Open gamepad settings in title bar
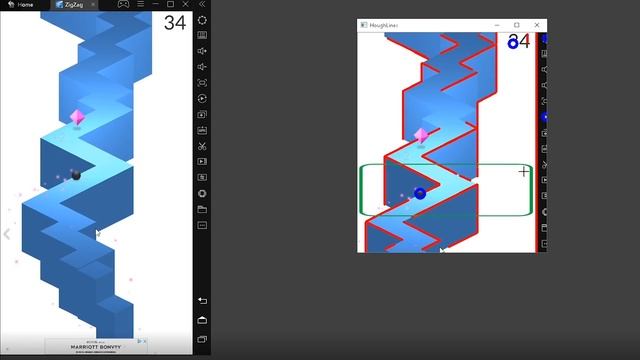This screenshot has width=640, height=360. pos(123,4)
